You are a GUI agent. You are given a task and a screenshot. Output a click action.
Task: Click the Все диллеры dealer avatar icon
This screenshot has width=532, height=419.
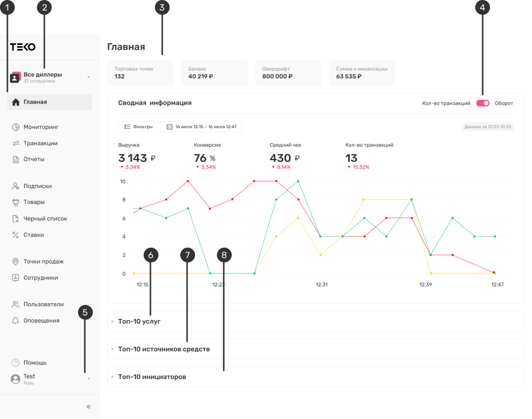point(15,77)
